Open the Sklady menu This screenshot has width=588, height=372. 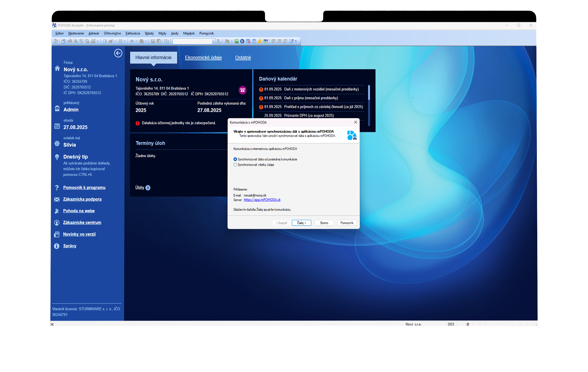pyautogui.click(x=149, y=34)
